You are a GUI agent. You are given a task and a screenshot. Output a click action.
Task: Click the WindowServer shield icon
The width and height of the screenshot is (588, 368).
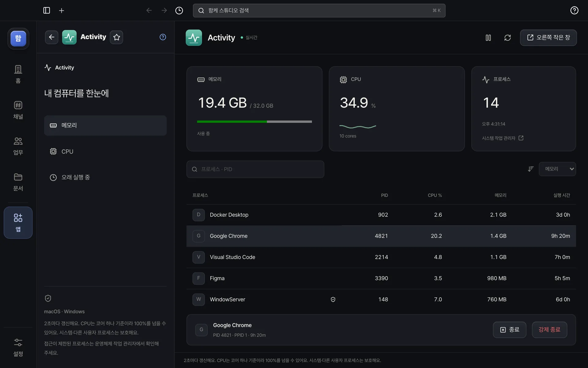333,300
